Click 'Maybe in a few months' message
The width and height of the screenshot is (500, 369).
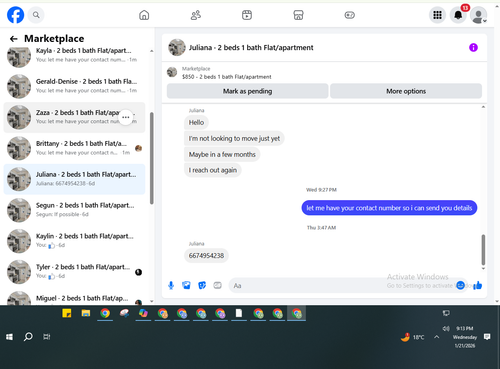pos(222,154)
